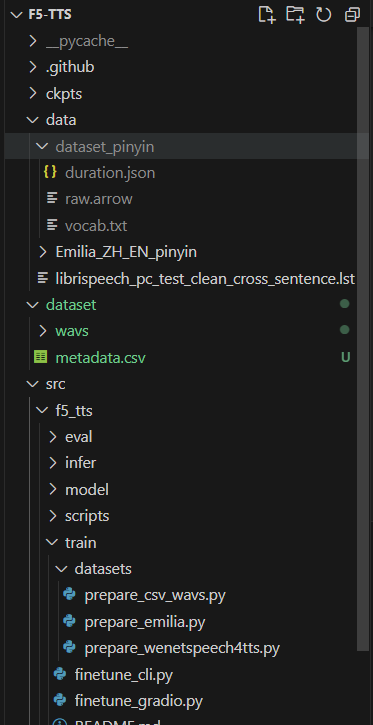Image resolution: width=373 pixels, height=725 pixels.
Task: Open finetune_cli.py
Action: tap(123, 675)
